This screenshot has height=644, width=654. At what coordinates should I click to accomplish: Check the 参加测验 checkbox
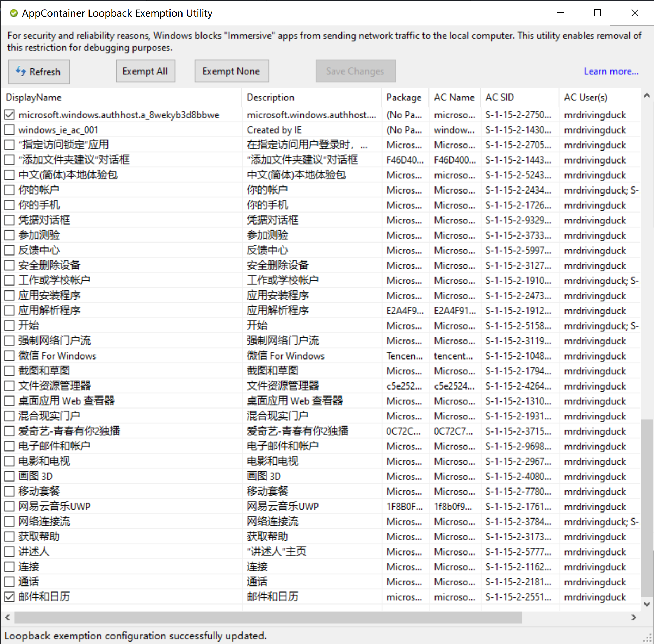click(10, 235)
